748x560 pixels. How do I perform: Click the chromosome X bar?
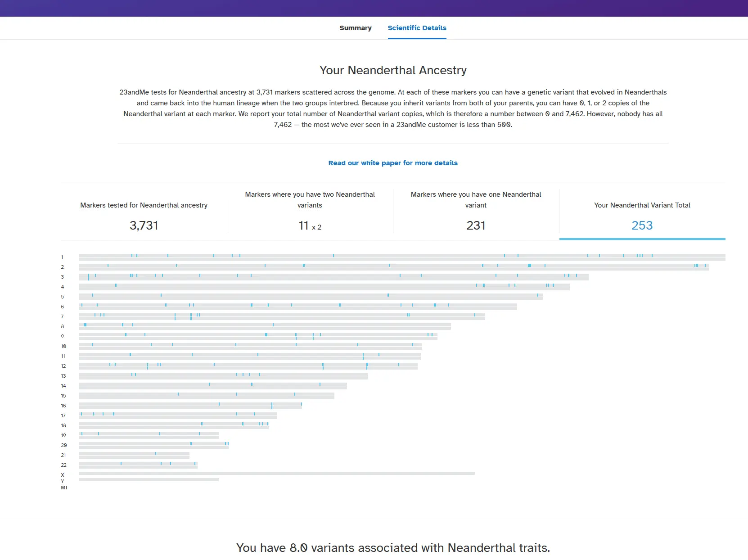click(x=277, y=473)
